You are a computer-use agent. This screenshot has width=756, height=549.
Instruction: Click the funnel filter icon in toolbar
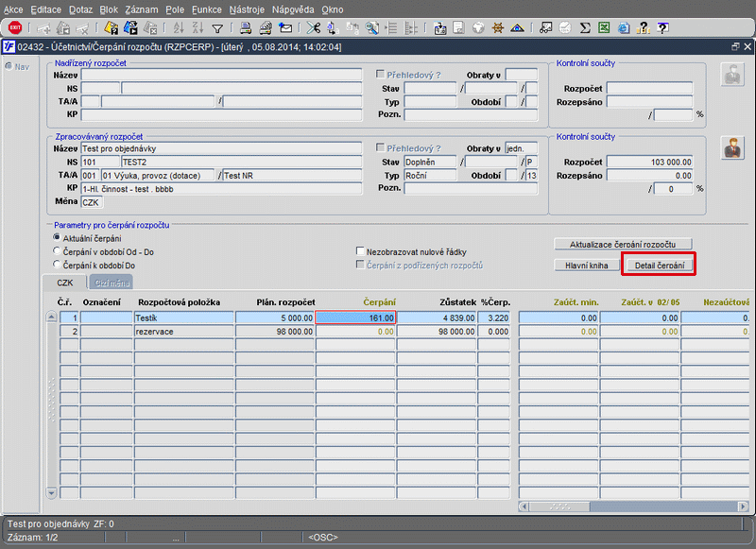click(x=217, y=28)
